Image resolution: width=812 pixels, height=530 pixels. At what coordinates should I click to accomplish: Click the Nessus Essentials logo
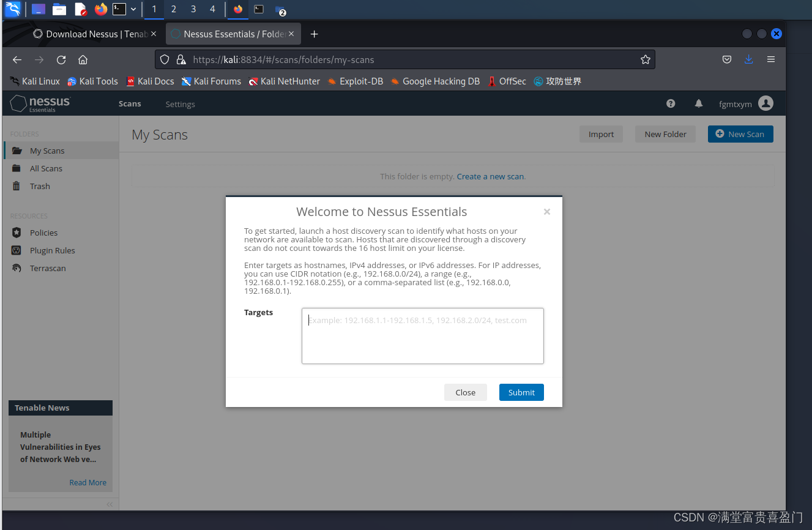pyautogui.click(x=40, y=103)
